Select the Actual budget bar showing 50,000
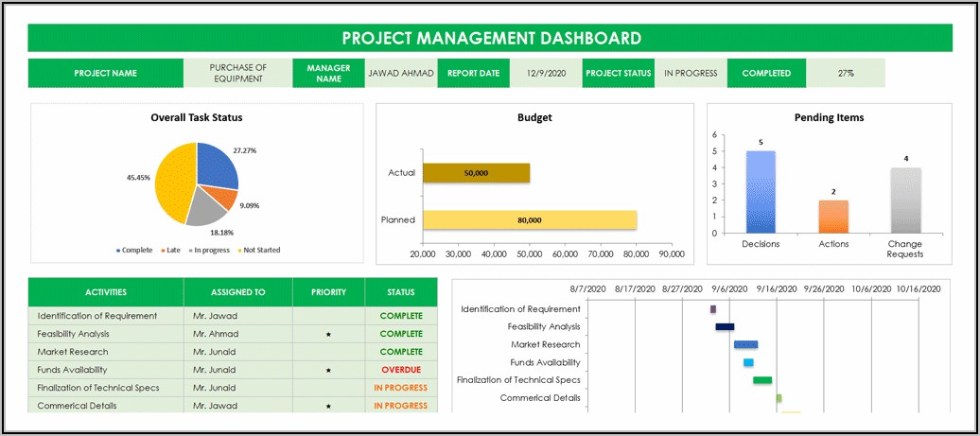Screen dimensions: 980x436 [x=476, y=173]
